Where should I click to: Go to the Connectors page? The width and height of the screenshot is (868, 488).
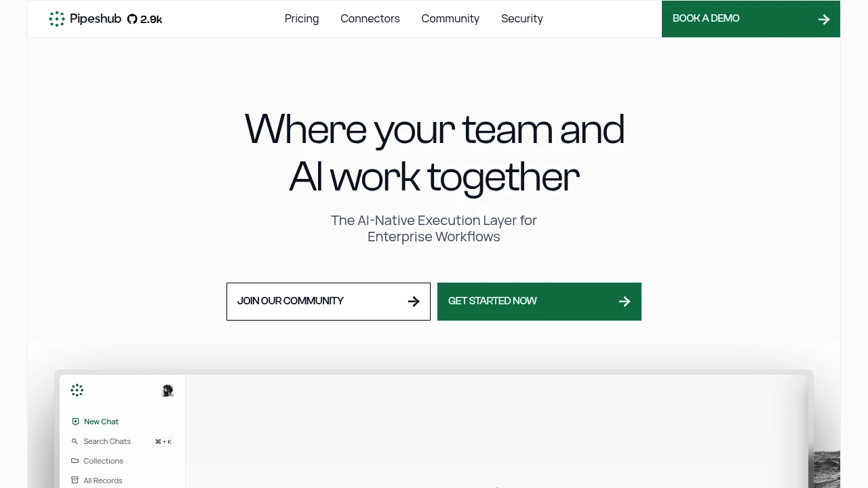coord(370,19)
